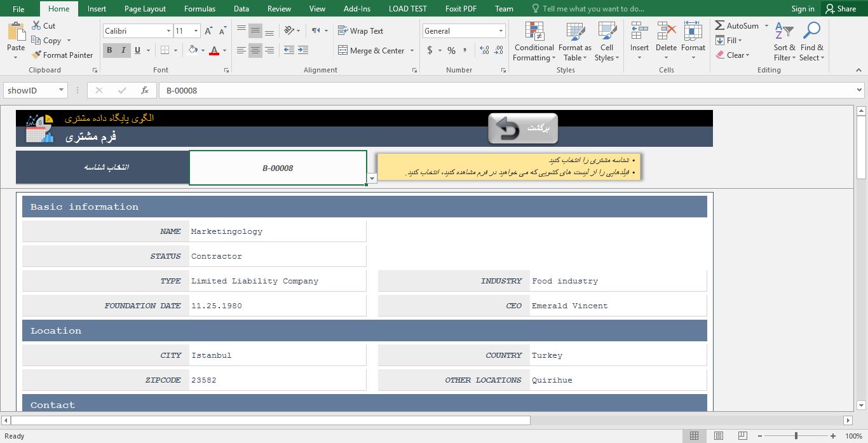The width and height of the screenshot is (868, 443).
Task: Open the fill color bucket
Action: coord(193,50)
